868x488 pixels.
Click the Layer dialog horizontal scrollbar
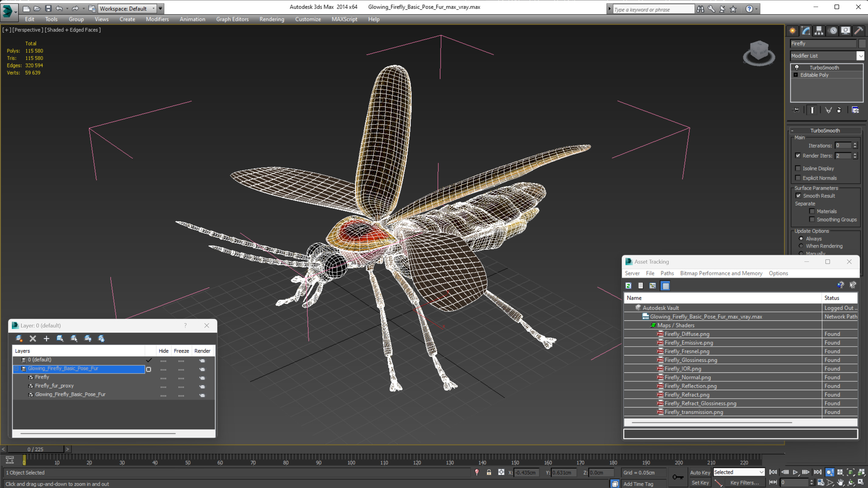pyautogui.click(x=98, y=433)
